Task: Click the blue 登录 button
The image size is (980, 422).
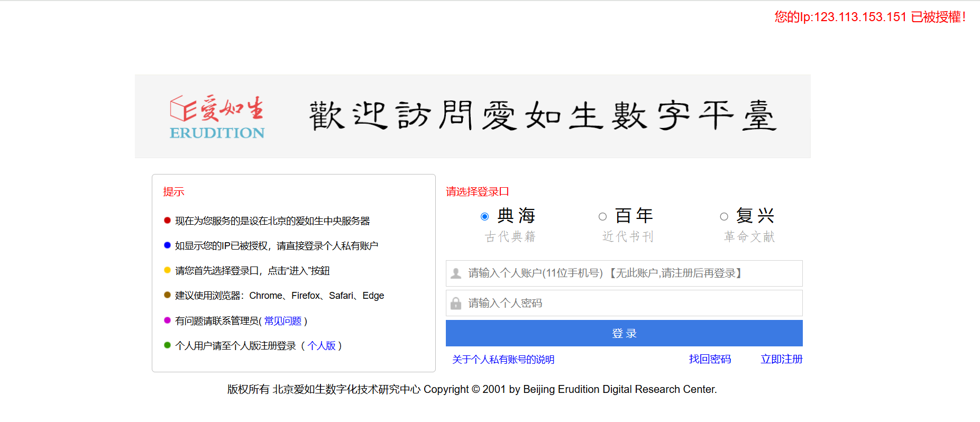Action: point(624,333)
